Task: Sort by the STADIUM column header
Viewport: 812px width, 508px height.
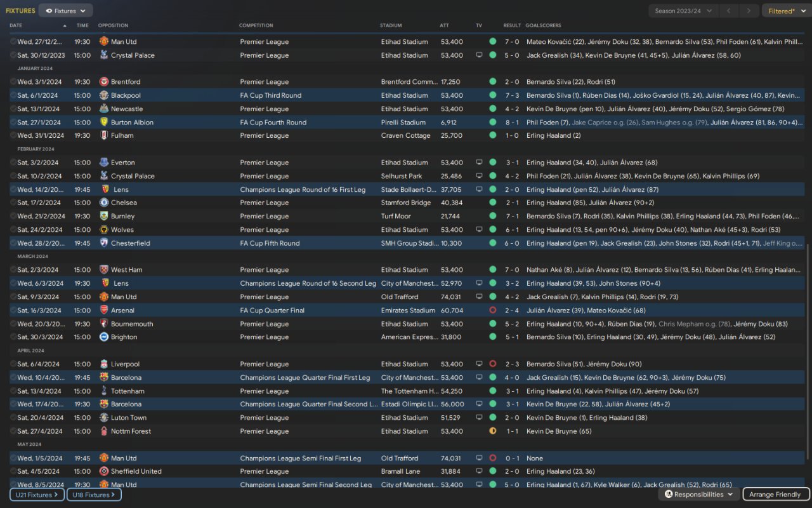Action: [391, 25]
